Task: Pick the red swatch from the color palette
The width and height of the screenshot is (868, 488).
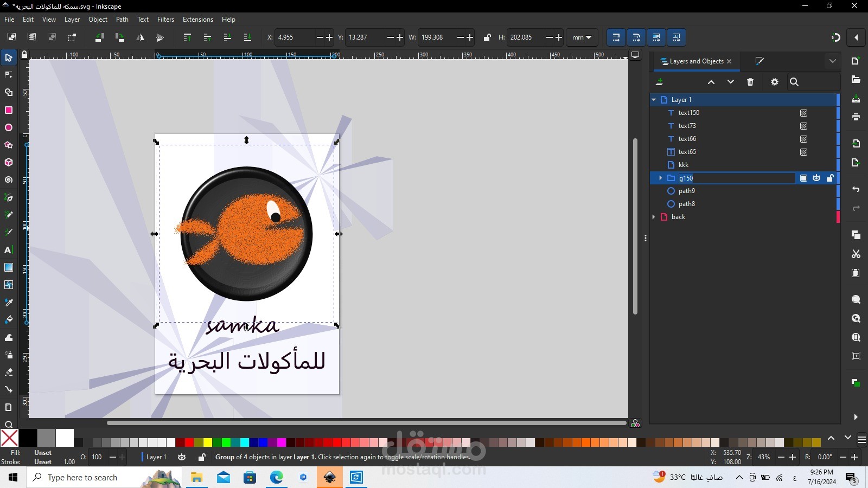Action: pos(188,442)
